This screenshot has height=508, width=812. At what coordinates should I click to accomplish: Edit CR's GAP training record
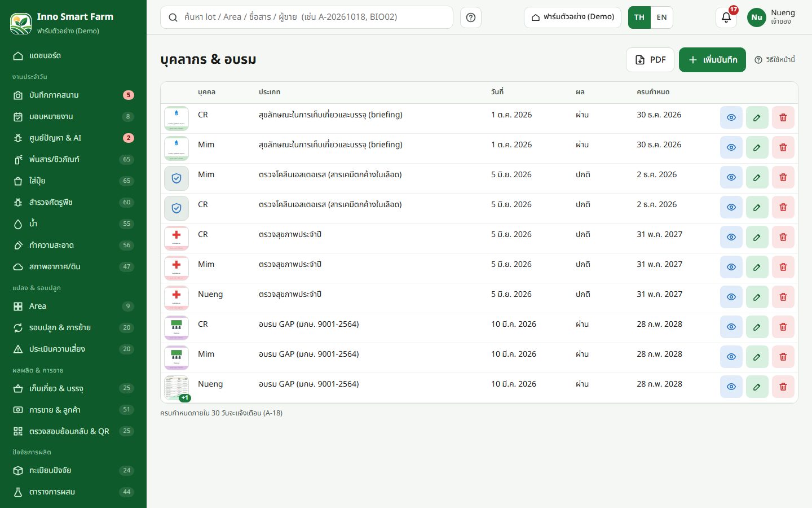(x=757, y=327)
